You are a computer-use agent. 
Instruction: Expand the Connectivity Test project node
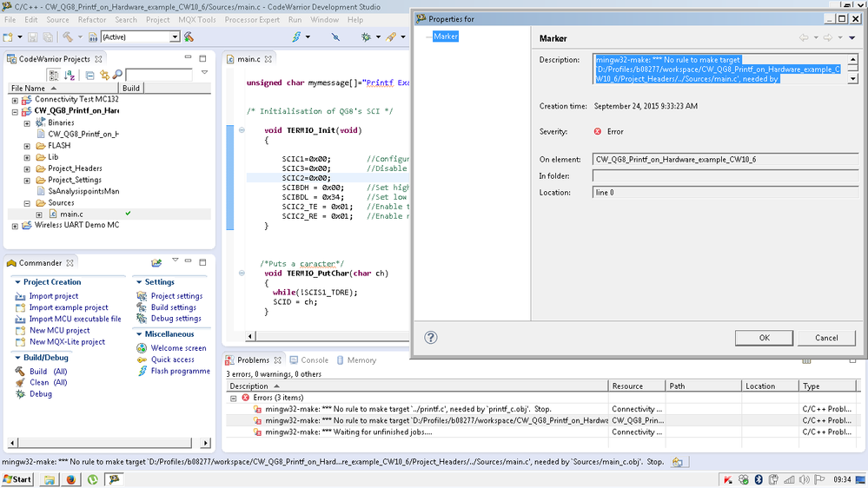15,100
